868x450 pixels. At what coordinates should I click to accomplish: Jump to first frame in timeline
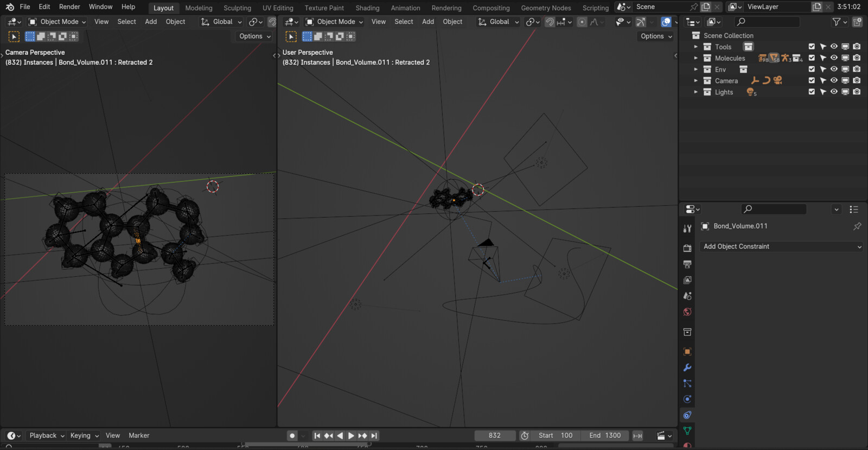317,435
